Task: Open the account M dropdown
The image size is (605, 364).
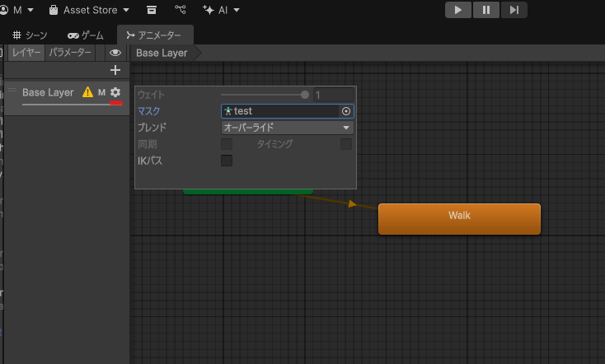Action: (x=17, y=10)
